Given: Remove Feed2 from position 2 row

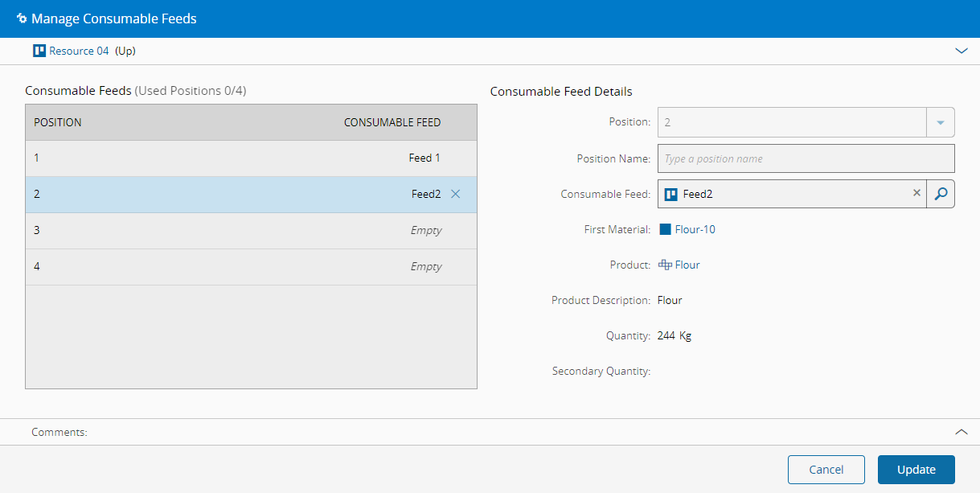Looking at the screenshot, I should coord(456,194).
